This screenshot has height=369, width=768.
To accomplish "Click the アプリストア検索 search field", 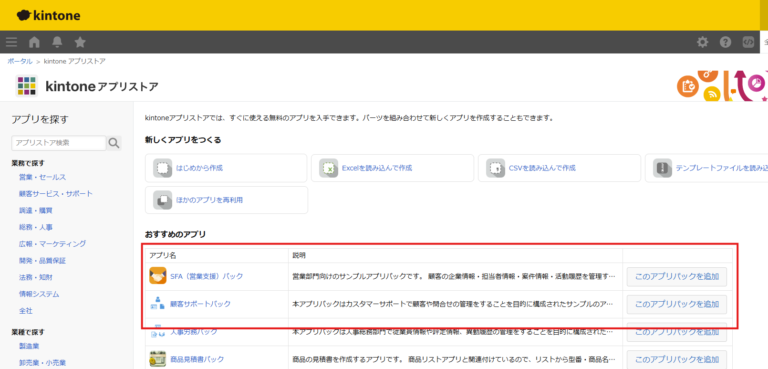I will 59,143.
